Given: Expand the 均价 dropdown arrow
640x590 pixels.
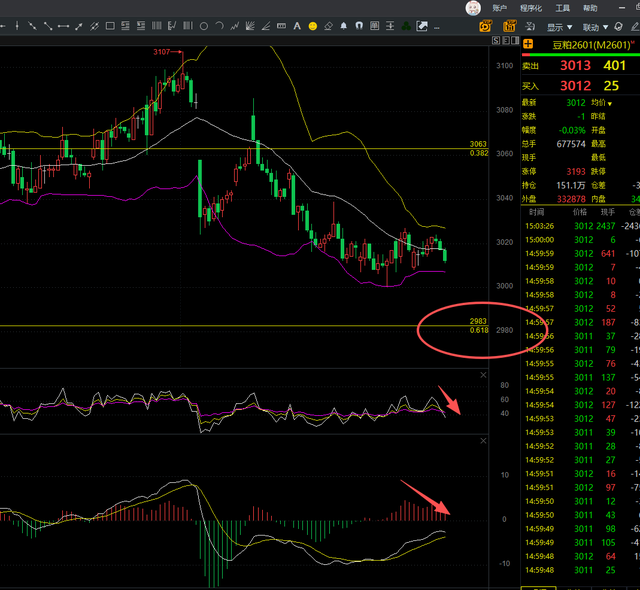Looking at the screenshot, I should coord(608,102).
